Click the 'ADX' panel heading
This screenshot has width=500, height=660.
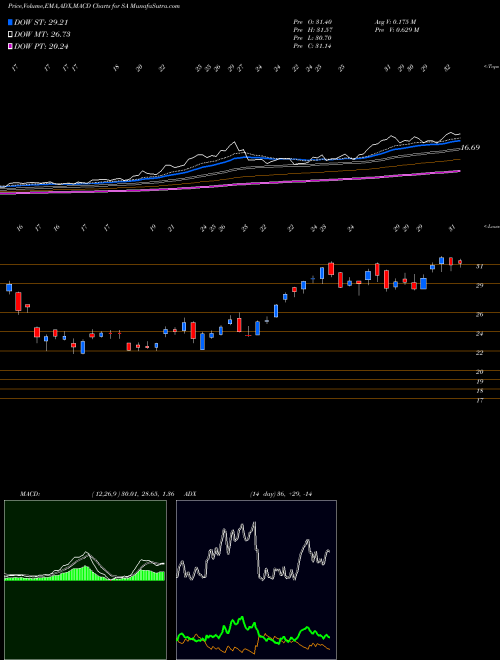(x=191, y=494)
